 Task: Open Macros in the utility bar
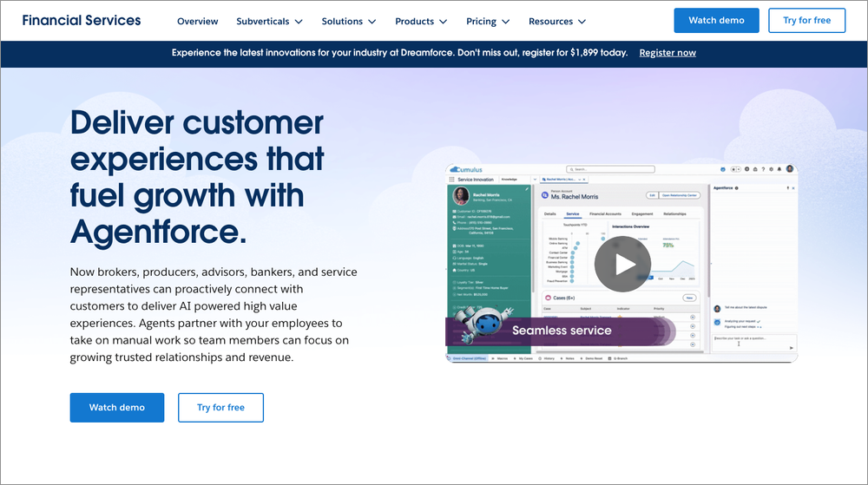click(x=500, y=358)
